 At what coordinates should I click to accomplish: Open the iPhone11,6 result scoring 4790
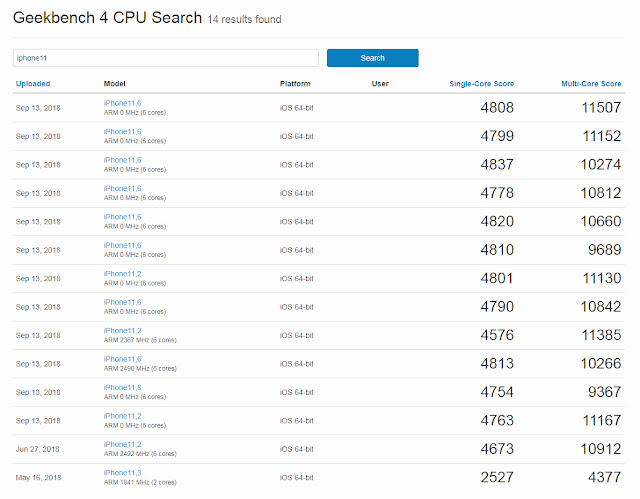pos(122,302)
